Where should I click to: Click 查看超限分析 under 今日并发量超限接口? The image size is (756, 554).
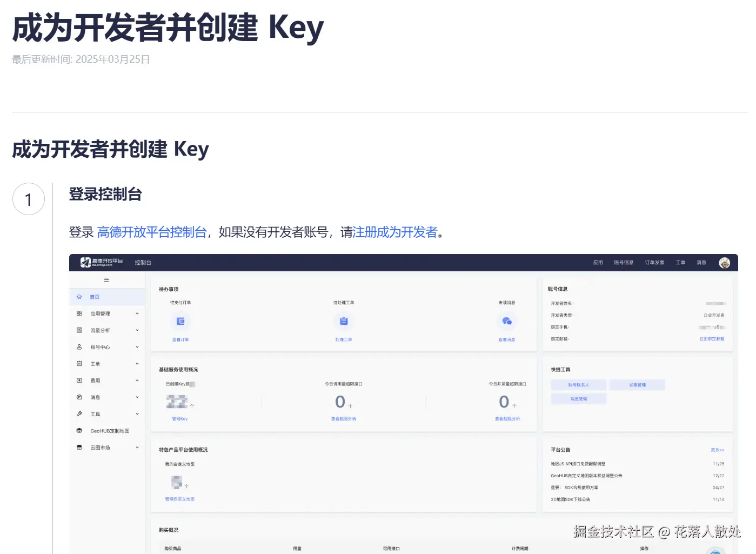tap(507, 419)
